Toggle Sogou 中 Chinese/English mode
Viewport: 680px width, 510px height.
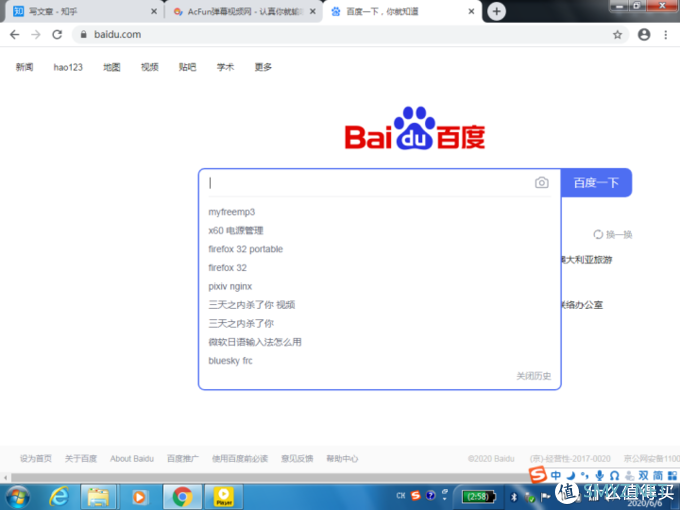click(x=556, y=476)
